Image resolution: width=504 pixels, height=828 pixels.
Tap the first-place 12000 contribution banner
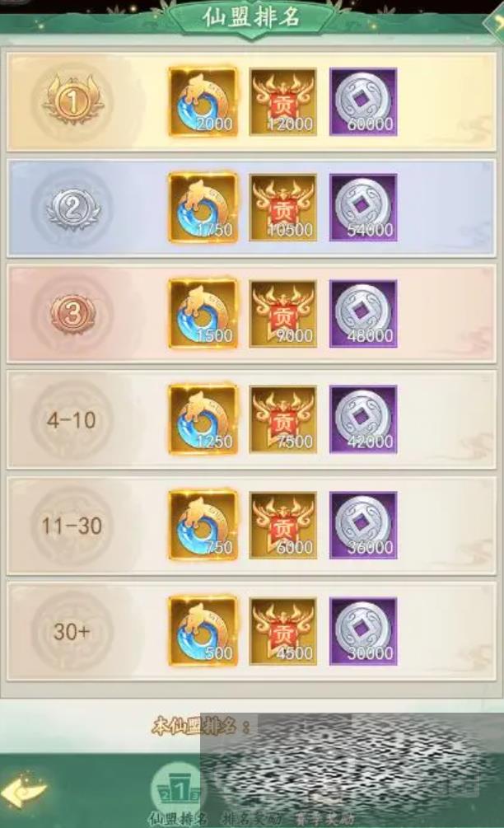click(283, 101)
